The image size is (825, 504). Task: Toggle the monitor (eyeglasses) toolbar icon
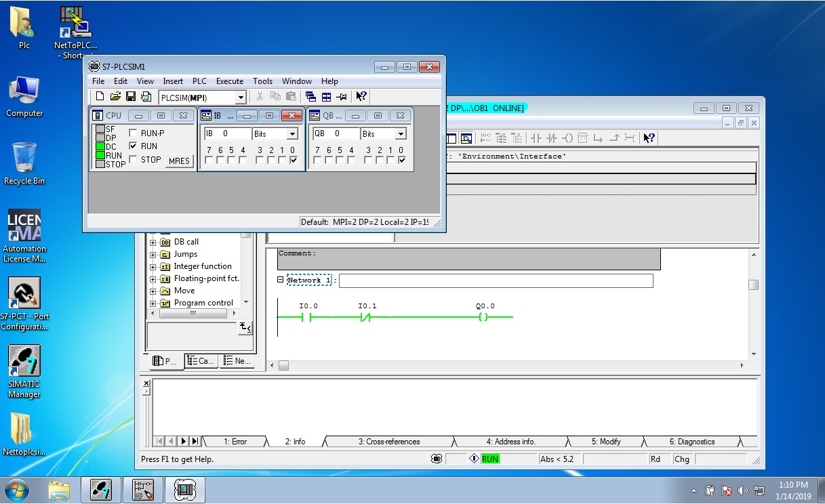tap(466, 138)
